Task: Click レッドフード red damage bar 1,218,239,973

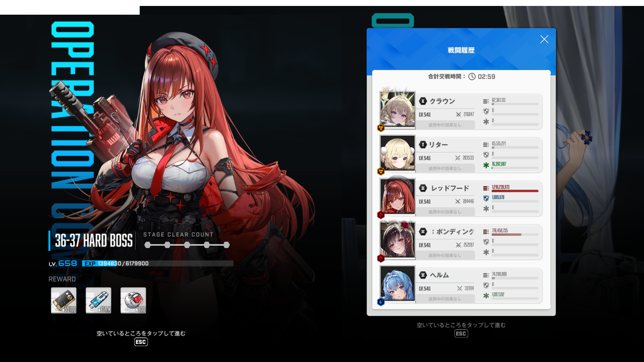Action: click(x=515, y=191)
